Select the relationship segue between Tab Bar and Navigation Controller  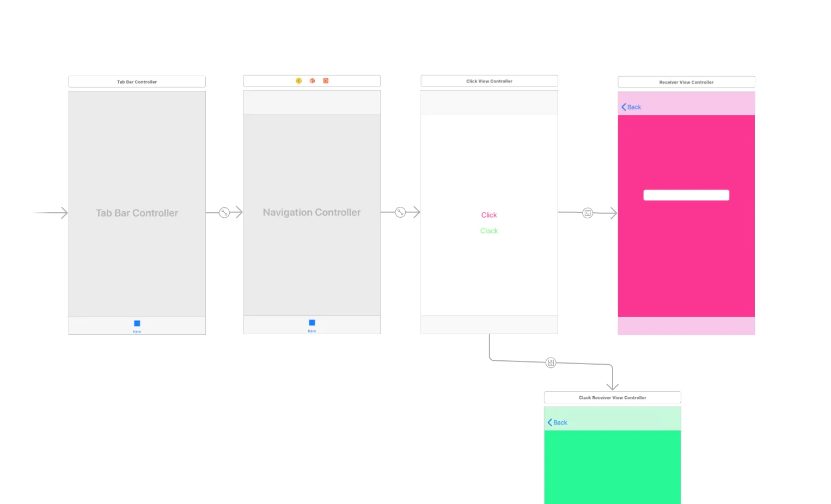[224, 213]
